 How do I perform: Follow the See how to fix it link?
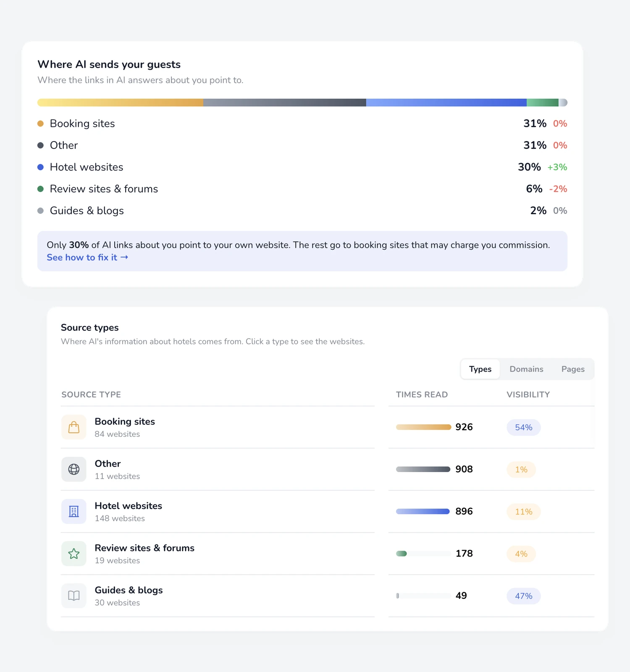pos(87,257)
